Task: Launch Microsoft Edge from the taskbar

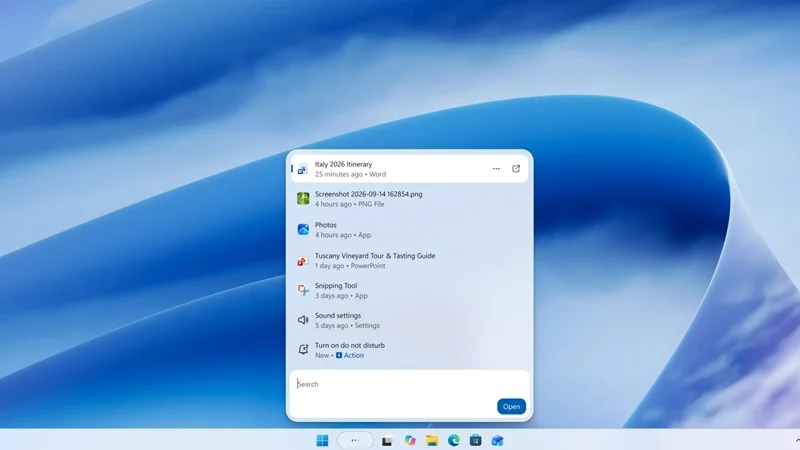Action: [454, 440]
